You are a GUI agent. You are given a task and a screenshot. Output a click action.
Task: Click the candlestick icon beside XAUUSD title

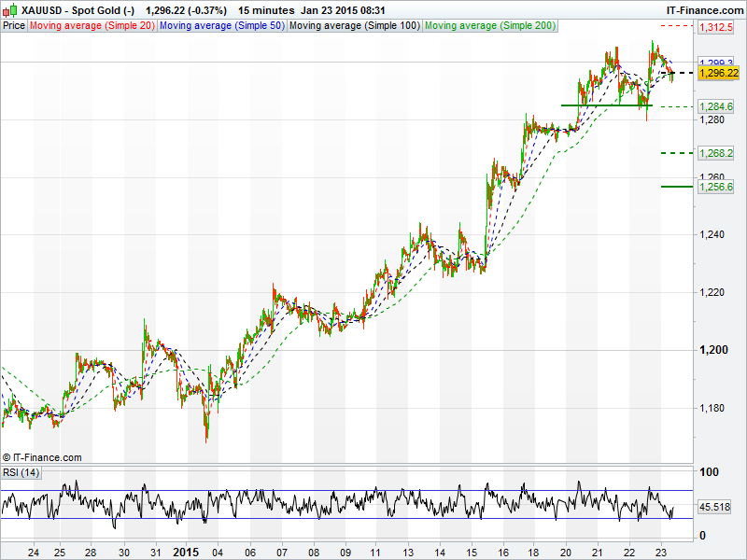point(10,10)
